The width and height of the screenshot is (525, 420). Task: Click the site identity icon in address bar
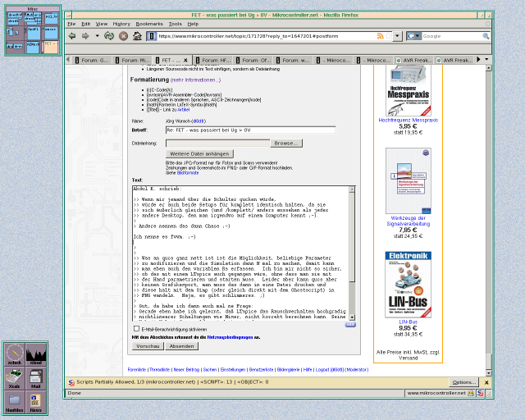[151, 36]
